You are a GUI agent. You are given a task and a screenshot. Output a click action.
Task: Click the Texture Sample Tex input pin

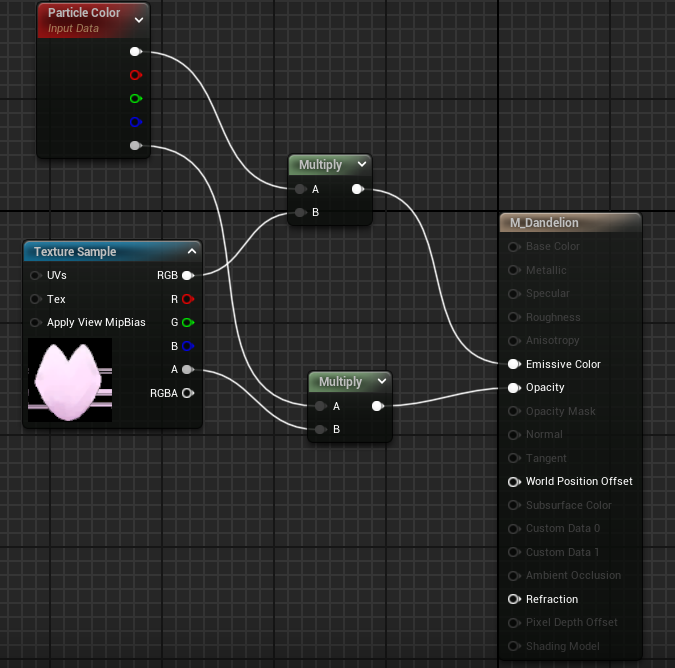(x=36, y=299)
